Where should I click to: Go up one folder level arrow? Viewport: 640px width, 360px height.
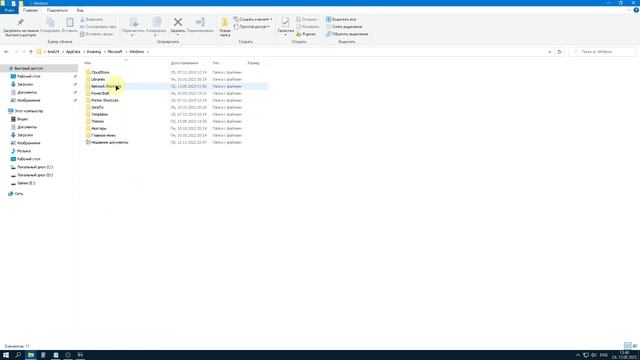pyautogui.click(x=31, y=52)
